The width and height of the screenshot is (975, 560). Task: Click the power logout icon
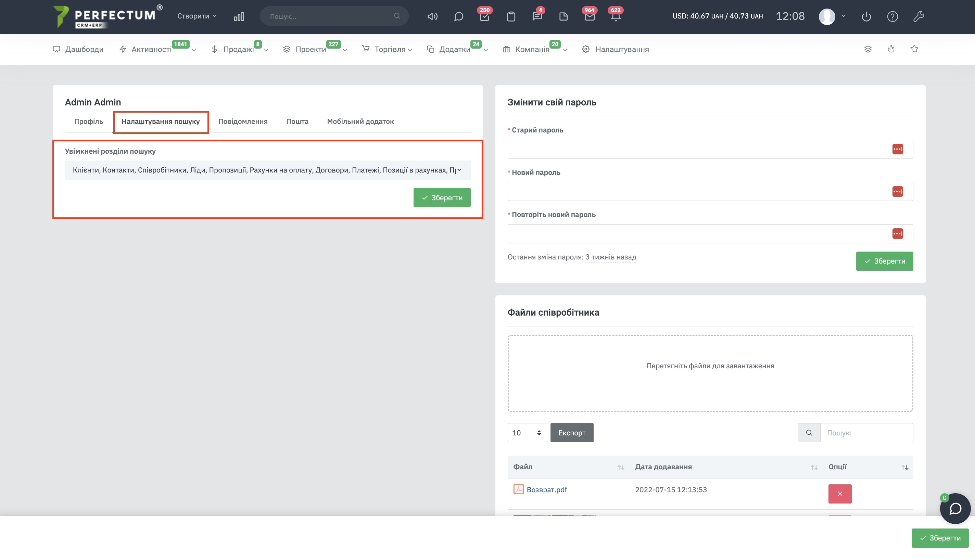click(x=866, y=16)
